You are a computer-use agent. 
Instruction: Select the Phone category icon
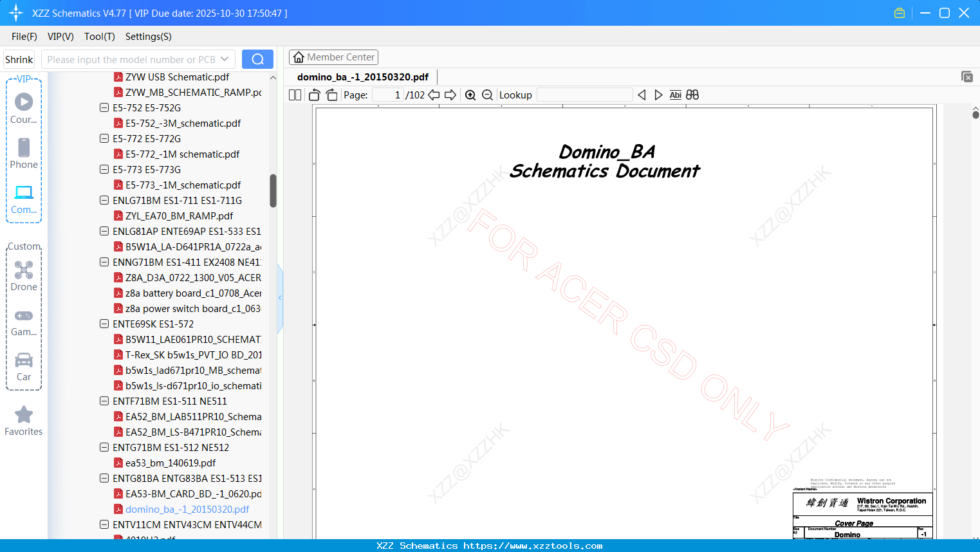[24, 147]
